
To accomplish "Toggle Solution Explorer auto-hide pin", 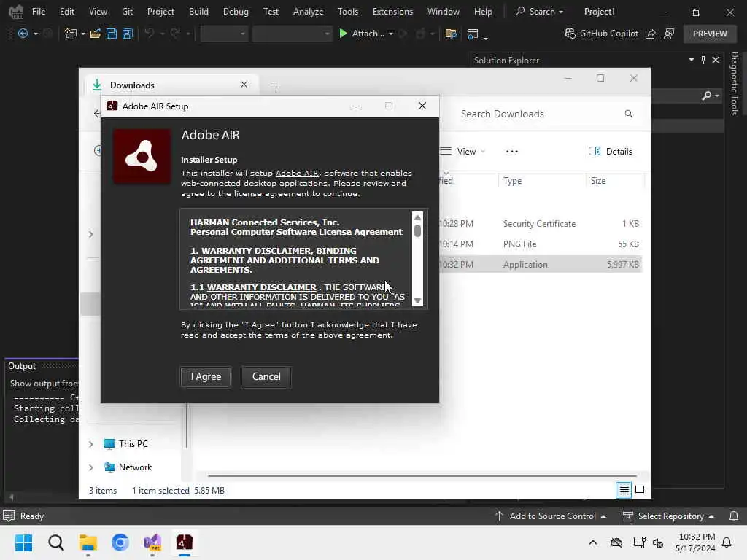I will pyautogui.click(x=703, y=60).
